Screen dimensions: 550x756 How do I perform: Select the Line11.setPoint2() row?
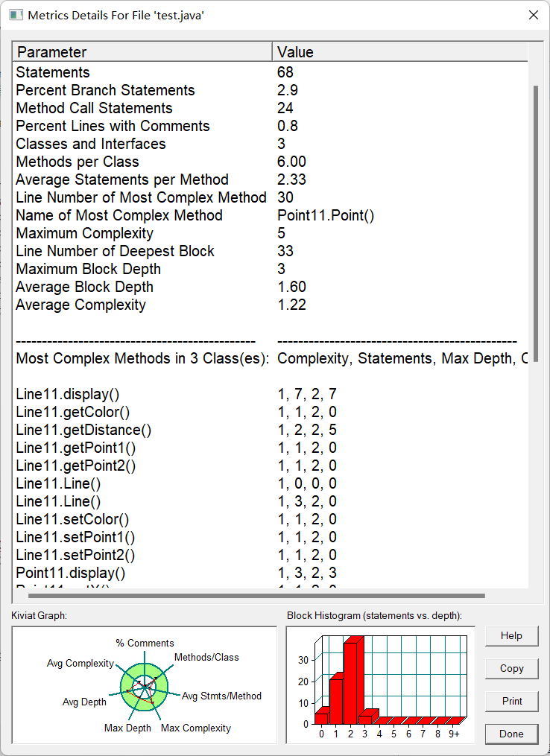coord(271,554)
